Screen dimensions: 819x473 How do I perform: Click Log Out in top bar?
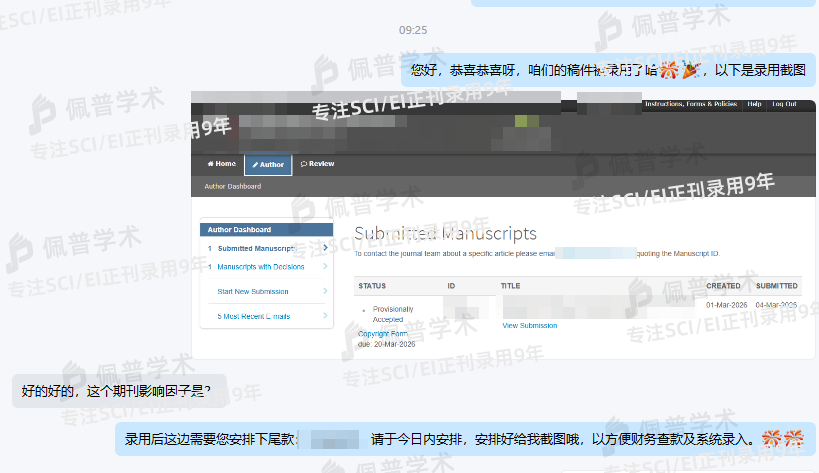pyautogui.click(x=784, y=104)
